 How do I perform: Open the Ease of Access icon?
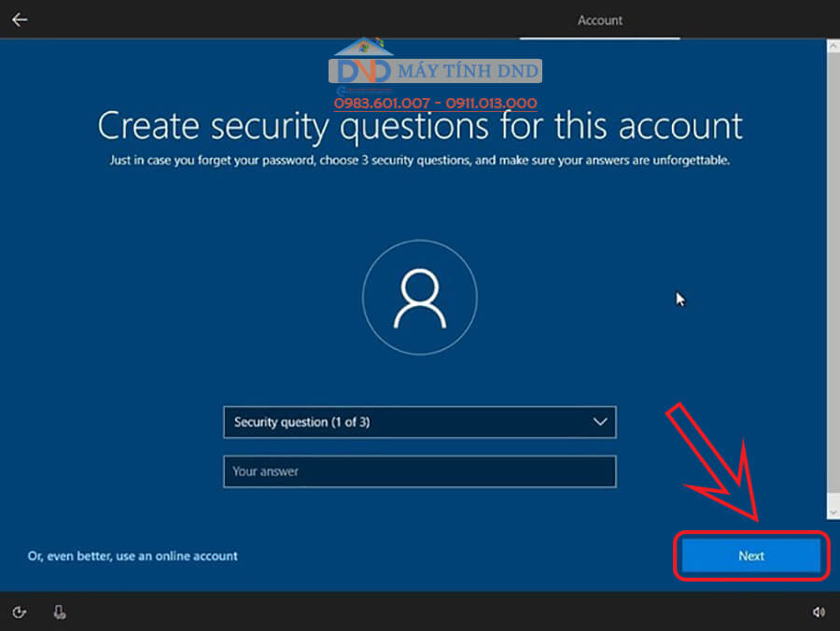[20, 611]
